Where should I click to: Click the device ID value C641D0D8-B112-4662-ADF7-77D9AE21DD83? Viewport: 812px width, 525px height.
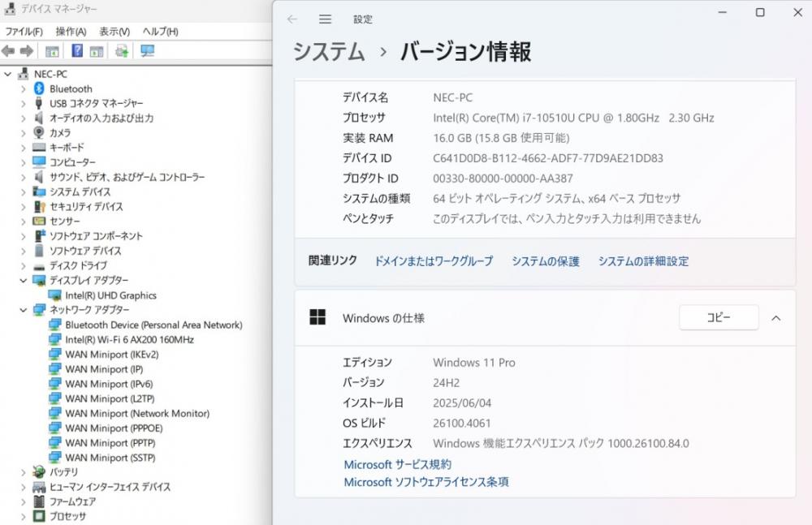(548, 158)
